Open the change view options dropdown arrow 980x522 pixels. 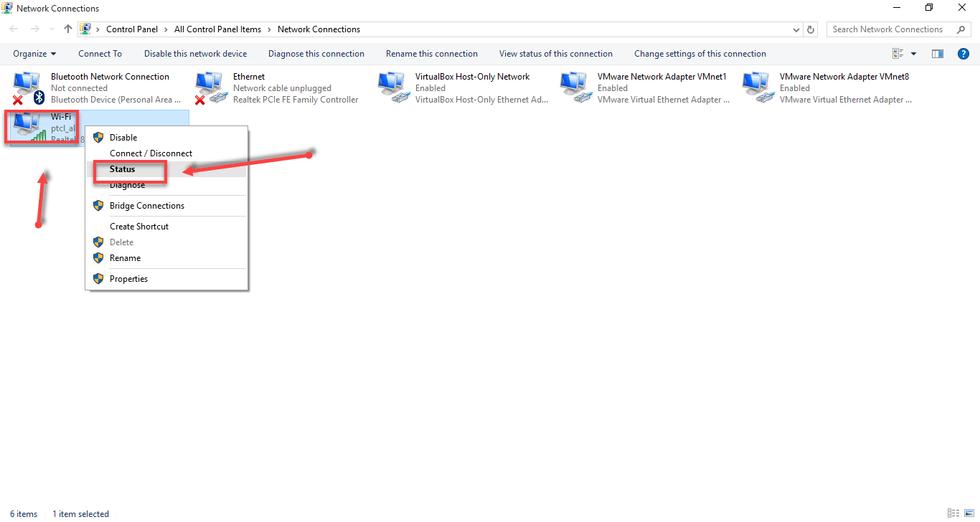pyautogui.click(x=913, y=54)
